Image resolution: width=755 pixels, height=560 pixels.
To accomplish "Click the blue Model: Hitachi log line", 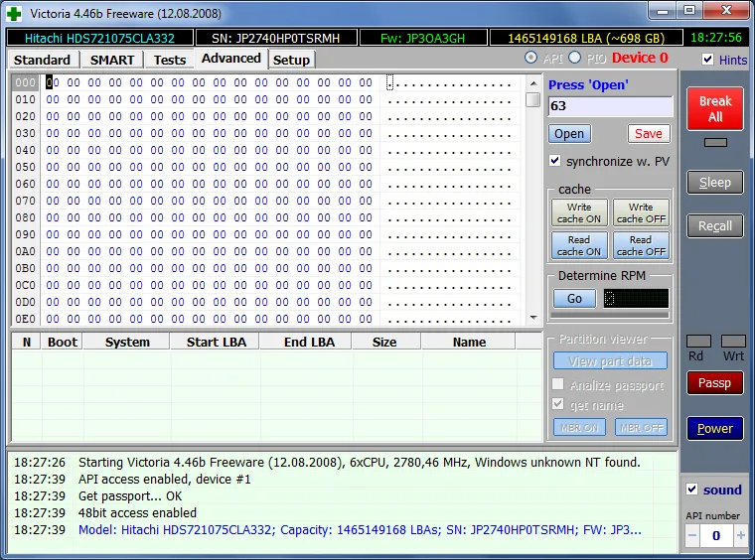I will 360,530.
